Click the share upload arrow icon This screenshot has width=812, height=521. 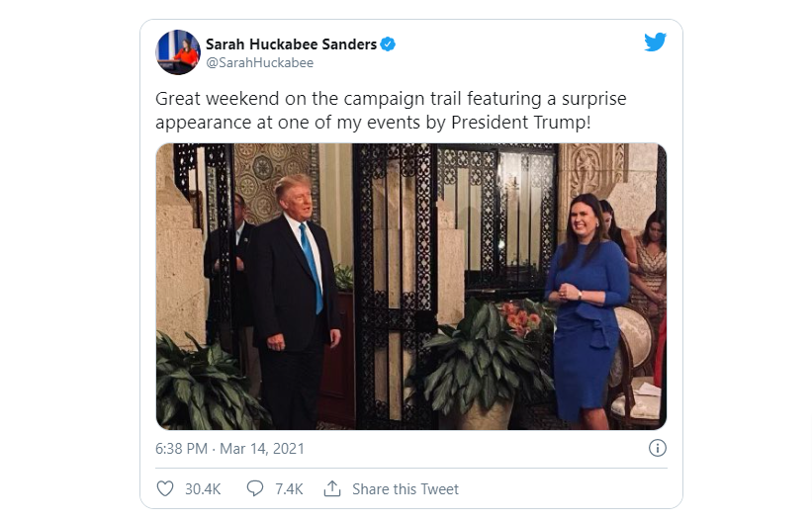(x=332, y=488)
